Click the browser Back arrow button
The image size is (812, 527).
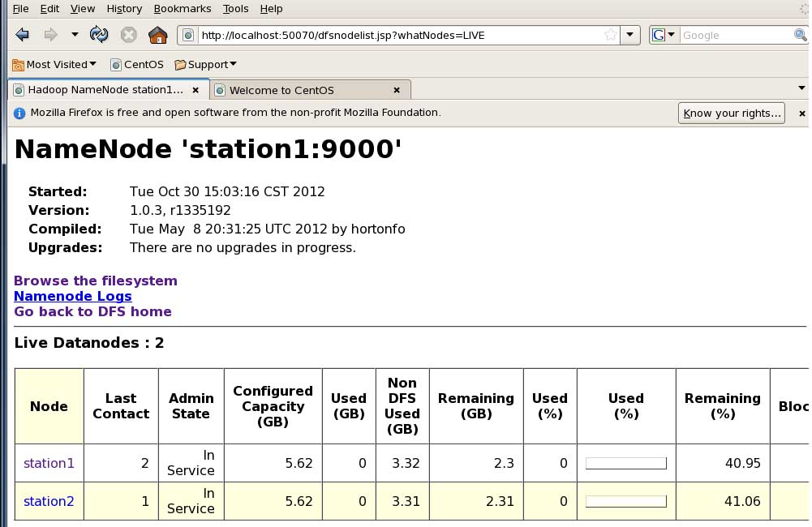click(x=23, y=35)
